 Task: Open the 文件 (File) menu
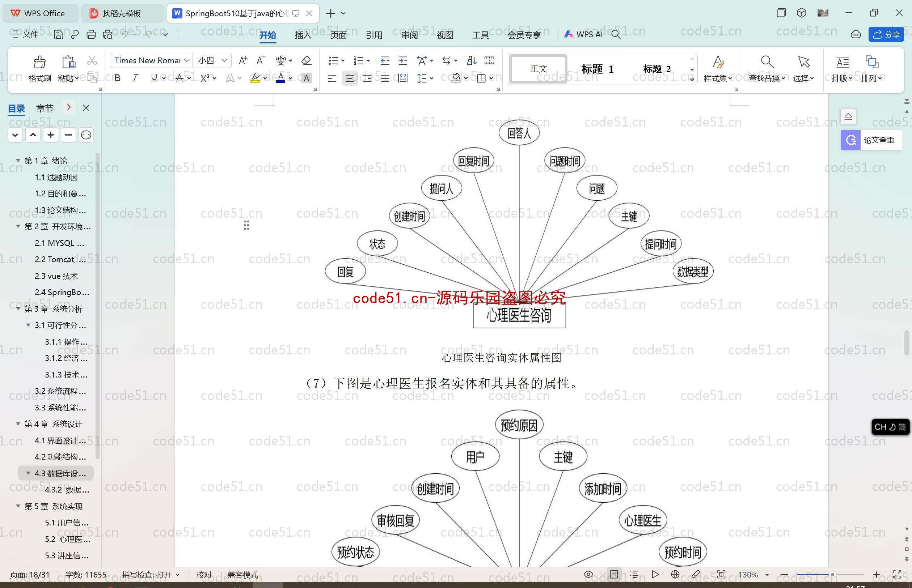[x=25, y=35]
